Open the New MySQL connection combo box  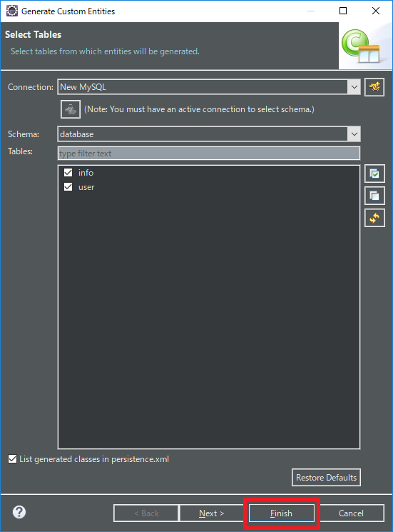click(209, 87)
